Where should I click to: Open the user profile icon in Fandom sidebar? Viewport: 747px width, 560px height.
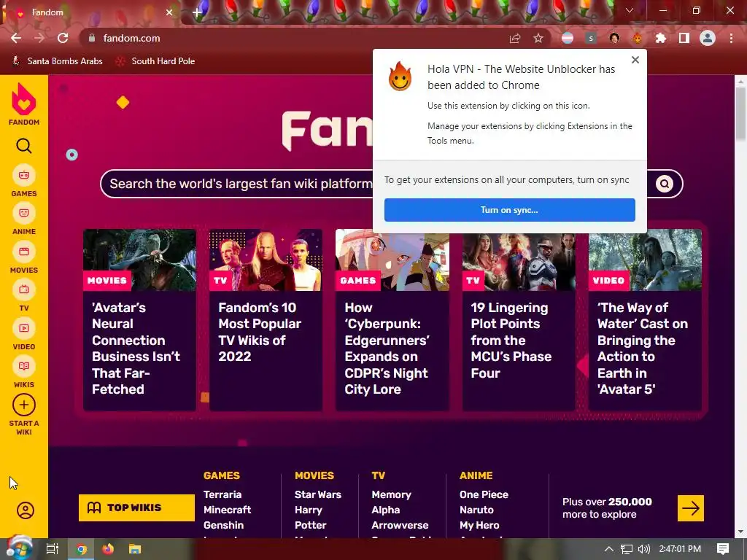pyautogui.click(x=26, y=510)
